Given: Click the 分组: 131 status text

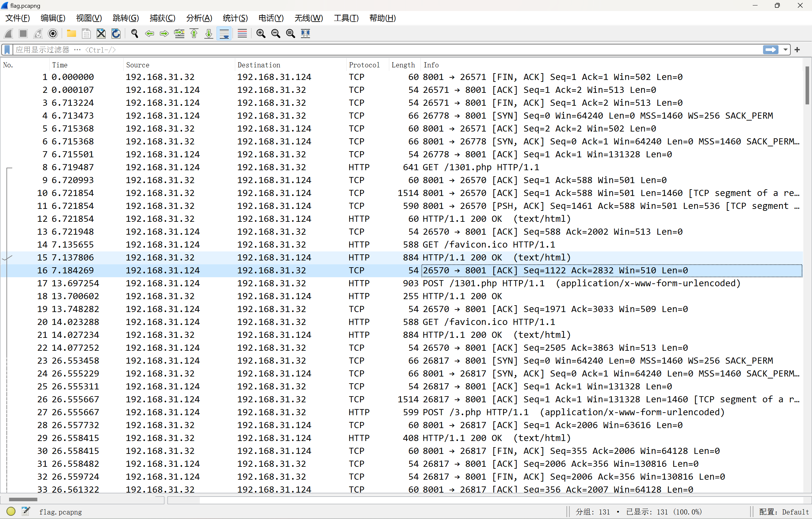Looking at the screenshot, I should (593, 512).
